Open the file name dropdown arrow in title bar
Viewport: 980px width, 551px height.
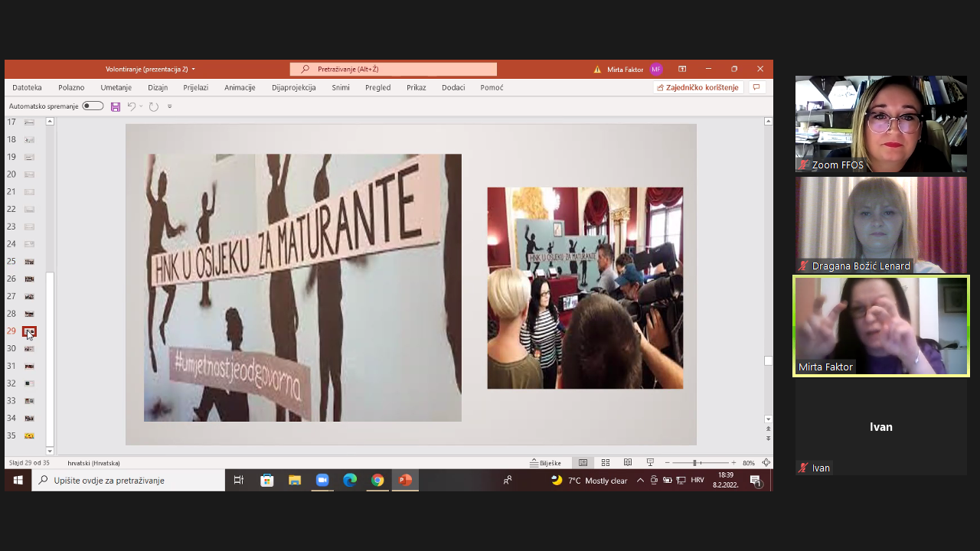pos(194,70)
